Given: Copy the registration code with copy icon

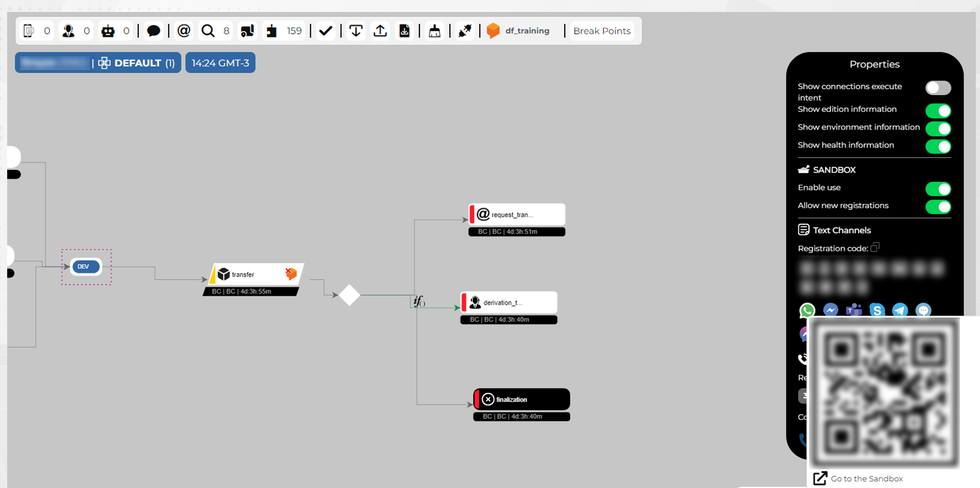Looking at the screenshot, I should point(875,247).
